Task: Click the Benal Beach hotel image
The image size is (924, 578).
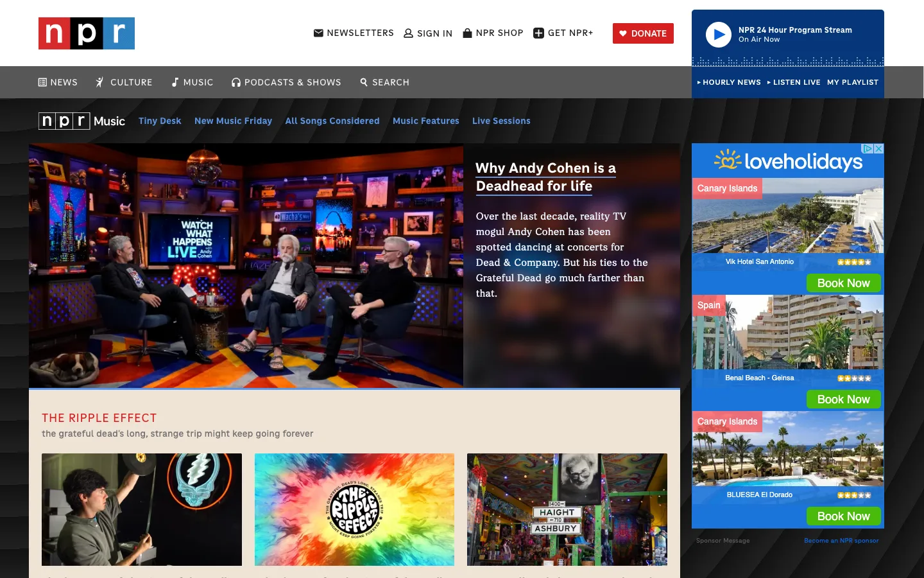Action: pyautogui.click(x=788, y=332)
